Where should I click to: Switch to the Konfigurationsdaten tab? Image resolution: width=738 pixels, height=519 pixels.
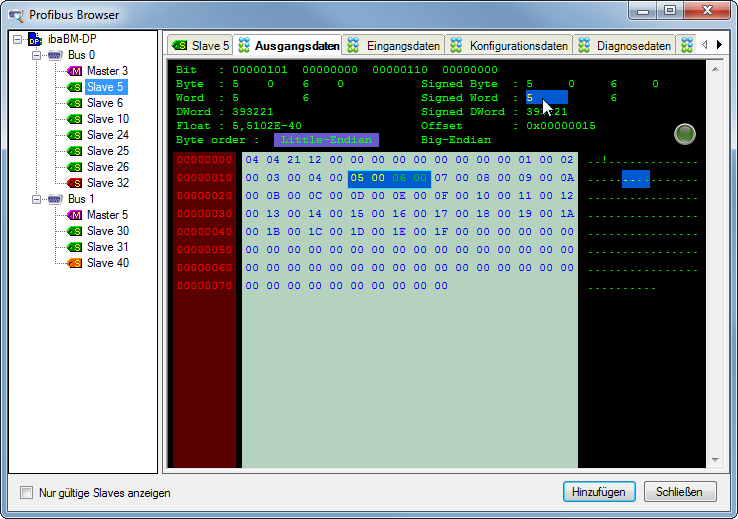pos(509,46)
